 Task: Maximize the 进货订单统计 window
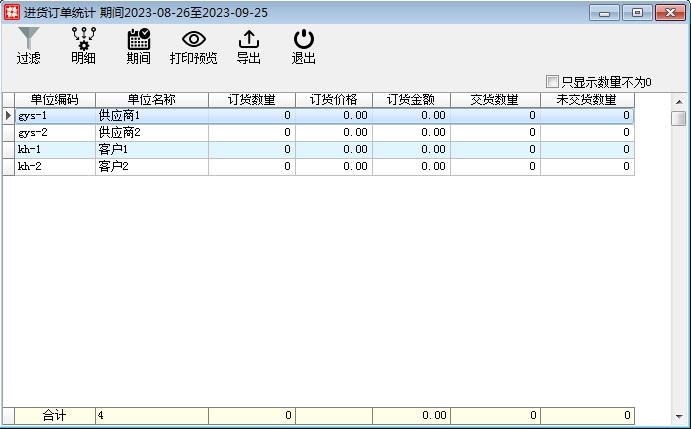click(636, 12)
